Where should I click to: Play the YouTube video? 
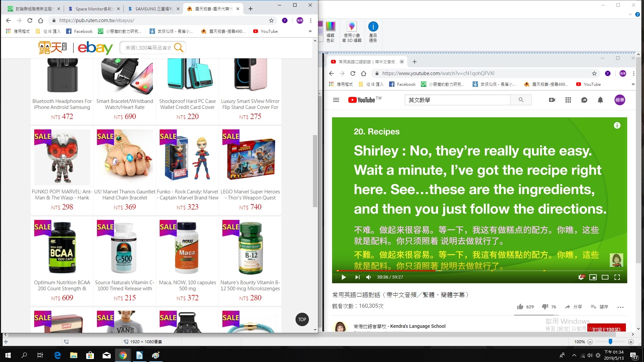343,277
